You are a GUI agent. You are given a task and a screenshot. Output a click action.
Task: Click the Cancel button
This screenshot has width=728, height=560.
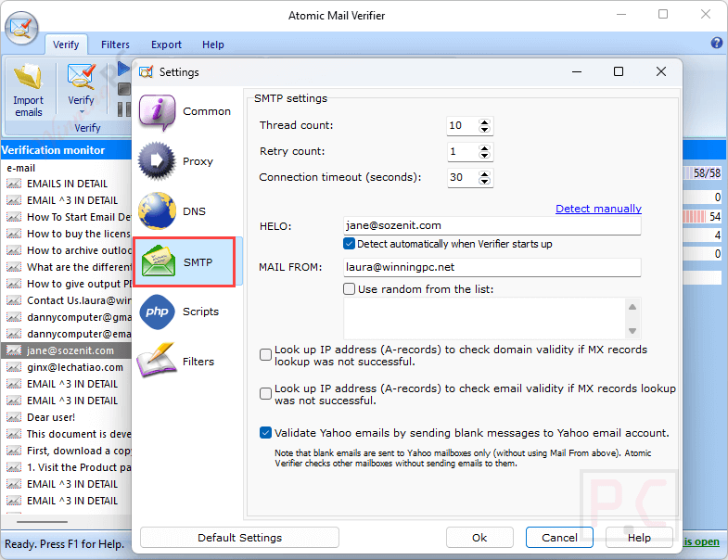point(559,538)
